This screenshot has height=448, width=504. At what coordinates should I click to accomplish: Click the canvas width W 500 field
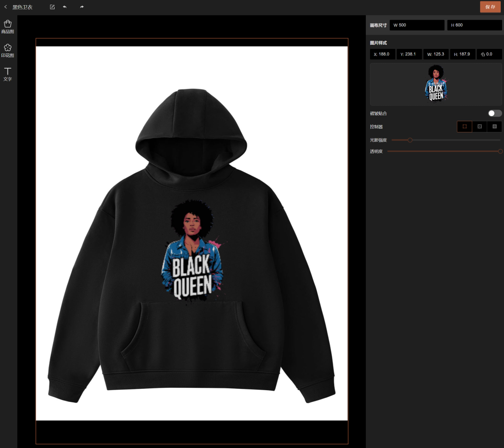click(x=417, y=25)
